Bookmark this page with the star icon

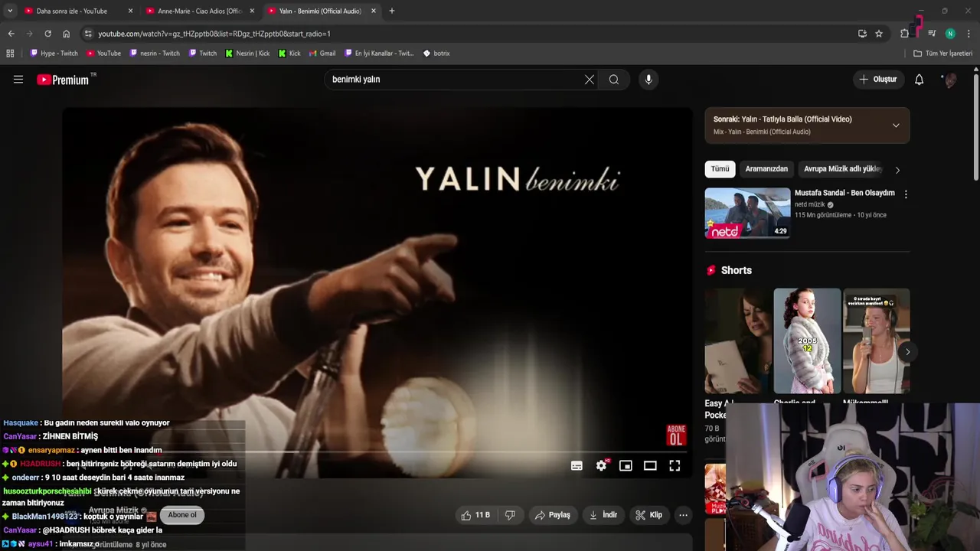879,34
